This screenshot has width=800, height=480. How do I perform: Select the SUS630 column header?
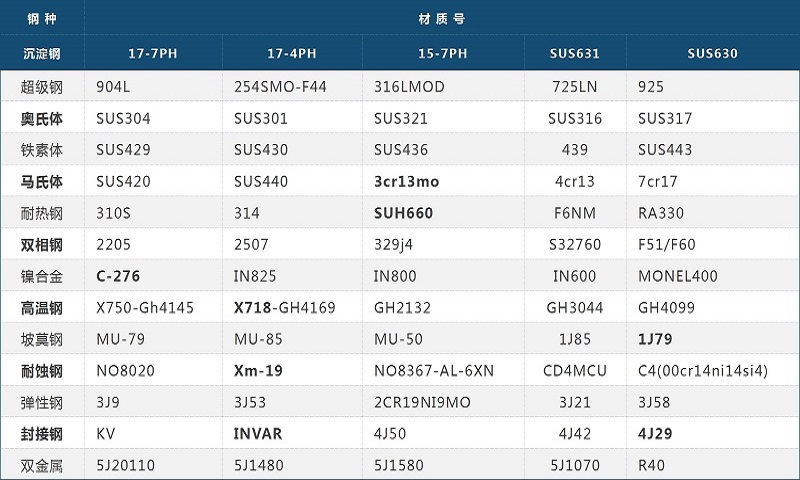(x=712, y=53)
